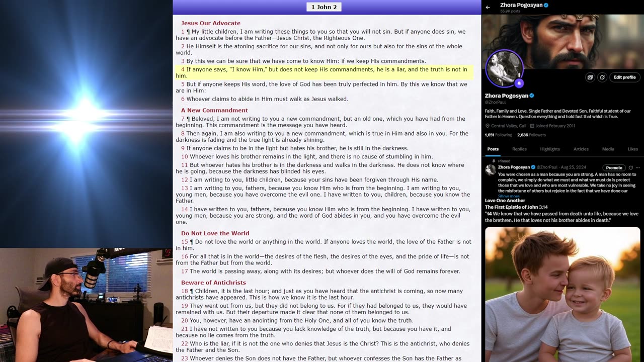Click verse 22 'Who is the liar'

(323, 347)
